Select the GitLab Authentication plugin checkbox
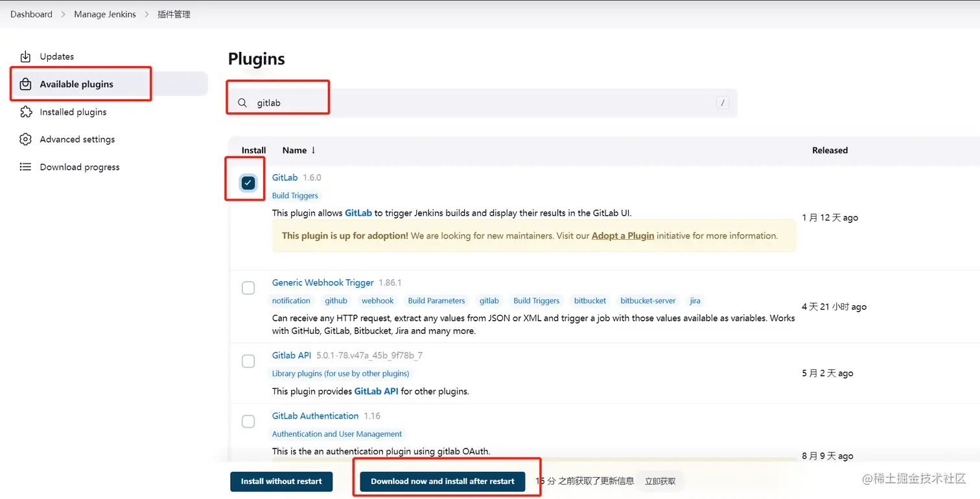 [248, 421]
